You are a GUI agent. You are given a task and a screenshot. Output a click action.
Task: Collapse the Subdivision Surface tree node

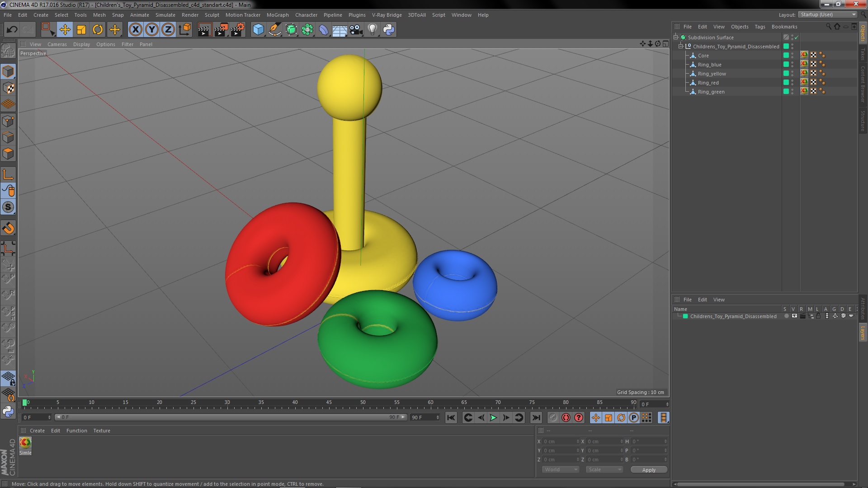676,38
